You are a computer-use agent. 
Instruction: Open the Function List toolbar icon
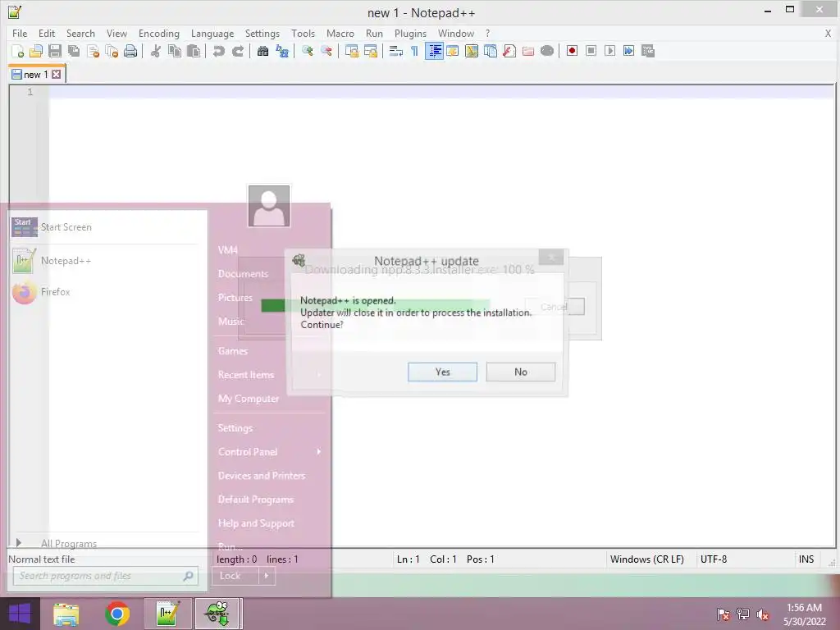509,51
